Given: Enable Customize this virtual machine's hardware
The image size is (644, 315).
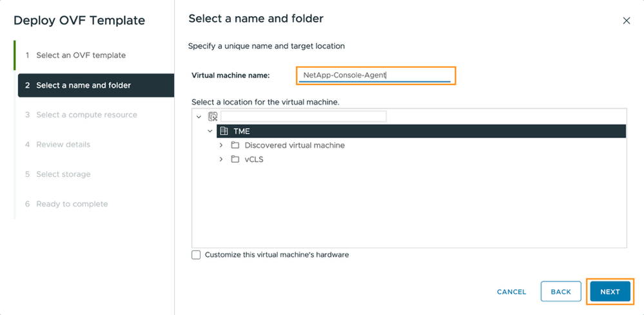Looking at the screenshot, I should [x=197, y=255].
